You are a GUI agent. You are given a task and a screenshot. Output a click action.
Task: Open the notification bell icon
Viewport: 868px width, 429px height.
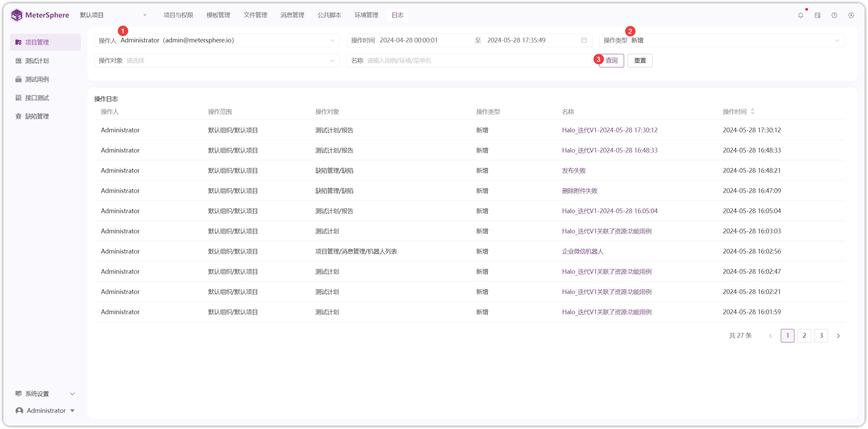801,15
